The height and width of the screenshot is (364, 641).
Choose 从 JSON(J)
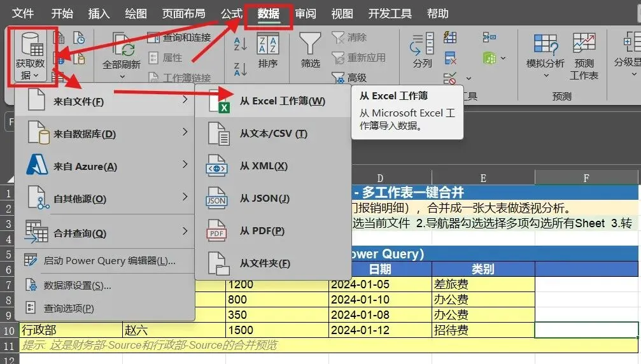tap(272, 199)
